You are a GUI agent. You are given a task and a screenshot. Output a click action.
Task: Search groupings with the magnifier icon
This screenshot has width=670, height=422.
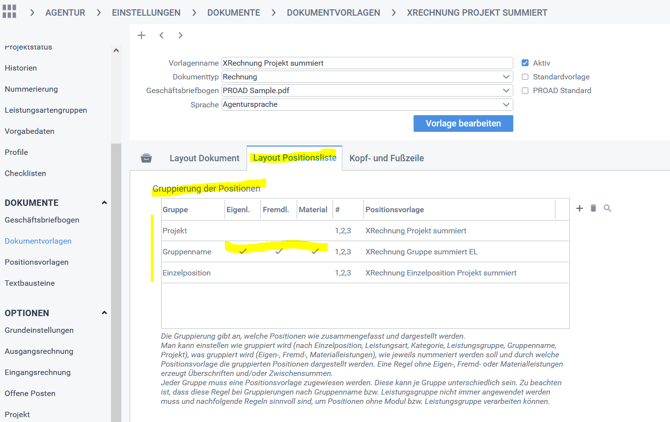(607, 209)
